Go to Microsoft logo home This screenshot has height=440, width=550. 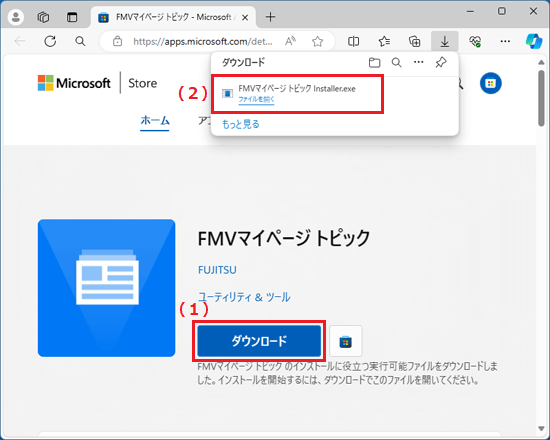click(x=74, y=83)
